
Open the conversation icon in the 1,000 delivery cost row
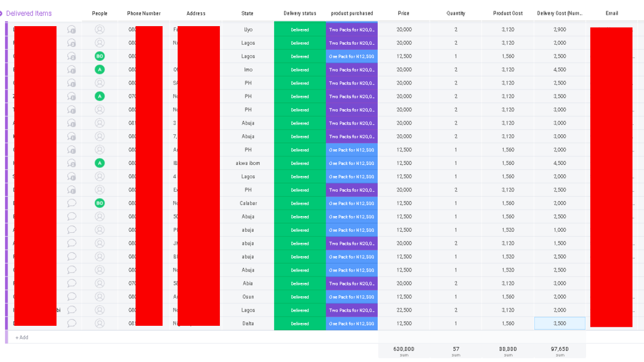click(71, 230)
